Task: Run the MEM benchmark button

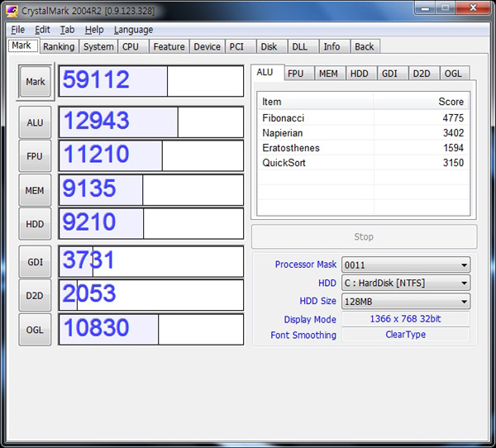Action: coord(35,190)
